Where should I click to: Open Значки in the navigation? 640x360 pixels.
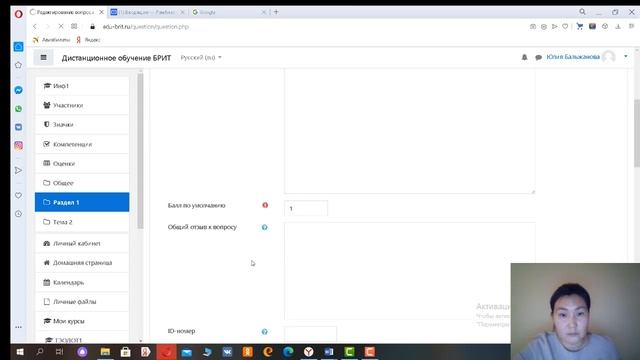pos(82,124)
